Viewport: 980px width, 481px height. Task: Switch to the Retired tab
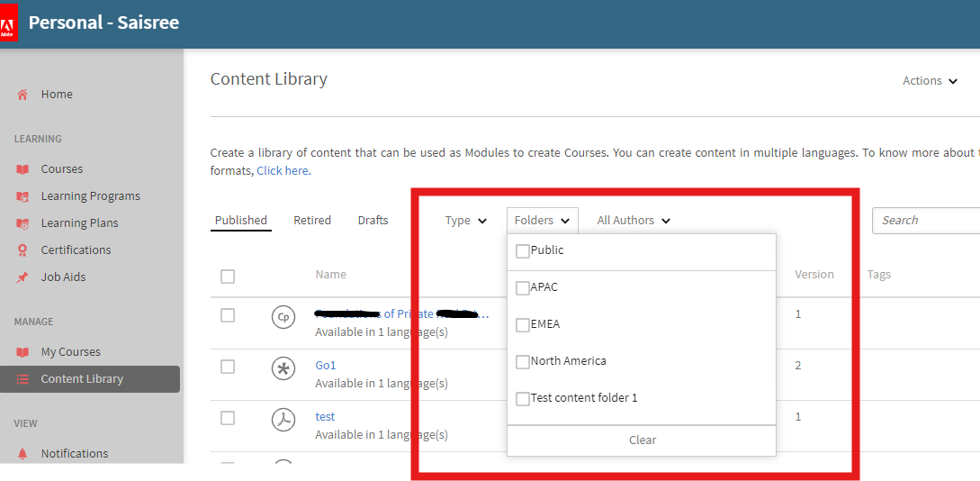point(312,221)
